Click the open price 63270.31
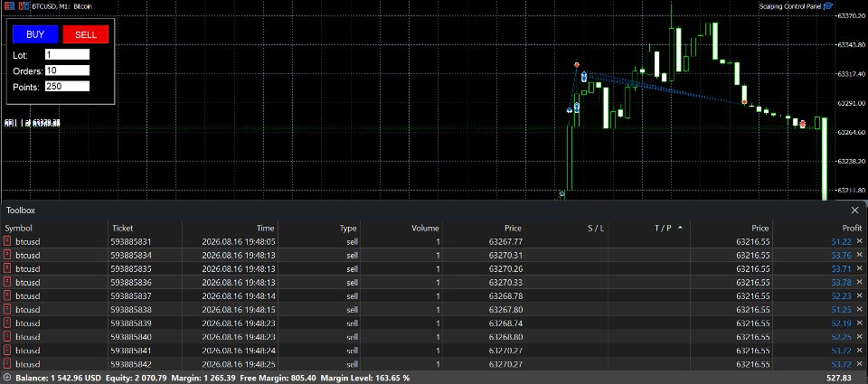 pos(505,255)
